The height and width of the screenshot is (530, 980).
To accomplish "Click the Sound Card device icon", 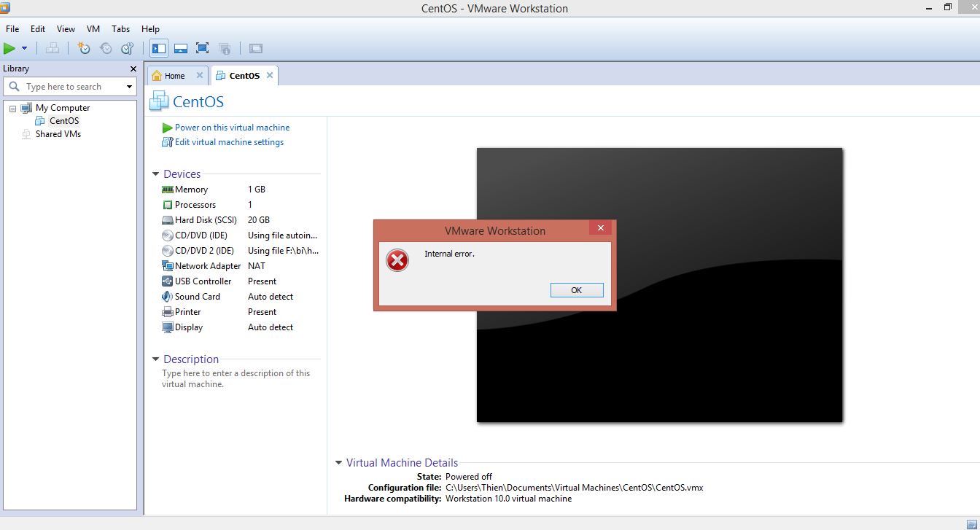I will pyautogui.click(x=168, y=297).
